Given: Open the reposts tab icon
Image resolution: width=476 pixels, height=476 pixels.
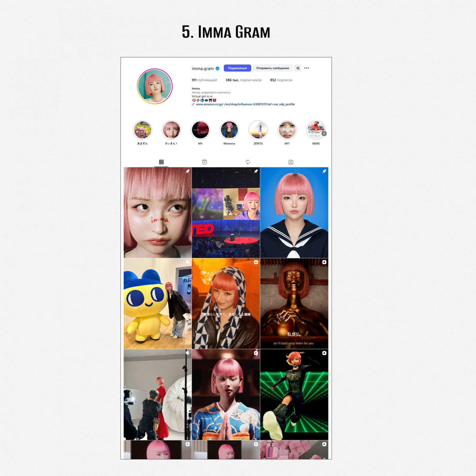Looking at the screenshot, I should [247, 162].
